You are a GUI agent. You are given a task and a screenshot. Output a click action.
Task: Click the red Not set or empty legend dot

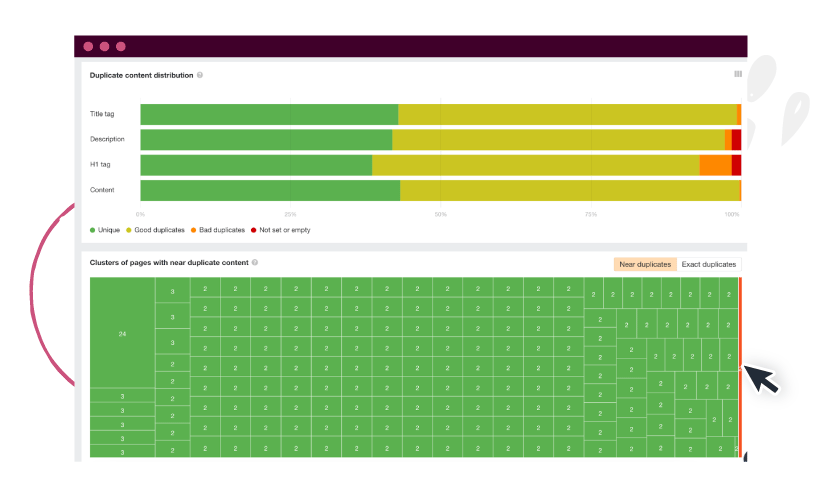tap(254, 230)
